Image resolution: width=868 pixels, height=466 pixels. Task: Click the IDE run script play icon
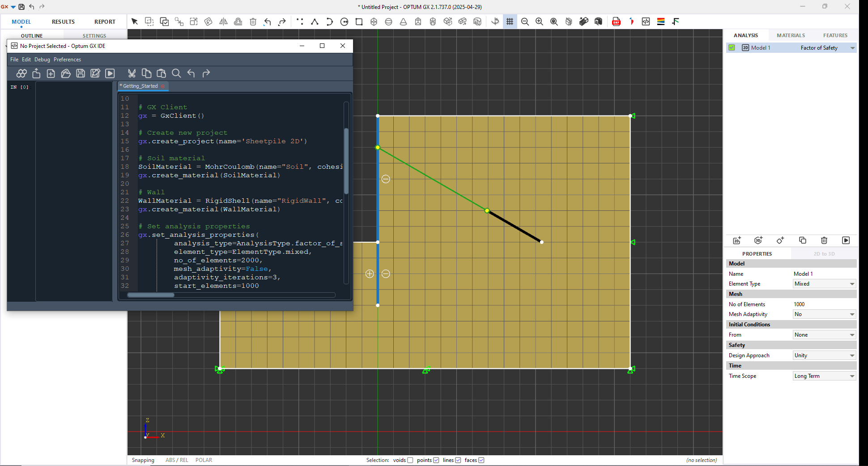pos(110,73)
